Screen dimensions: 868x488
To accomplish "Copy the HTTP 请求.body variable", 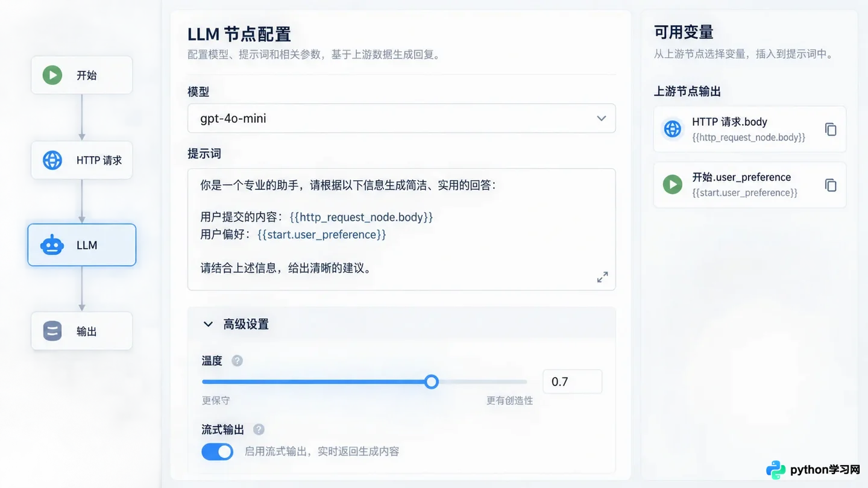I will (831, 130).
